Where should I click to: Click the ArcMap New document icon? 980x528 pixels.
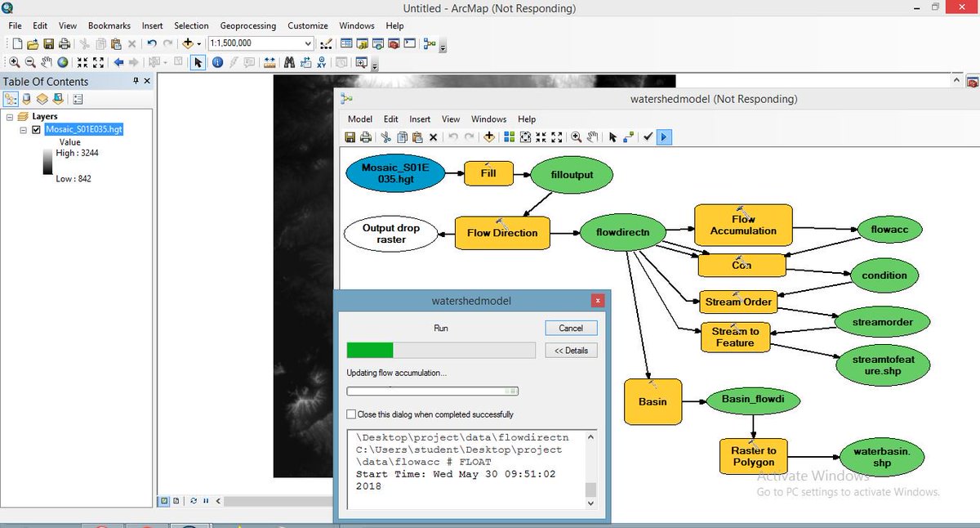[x=17, y=43]
